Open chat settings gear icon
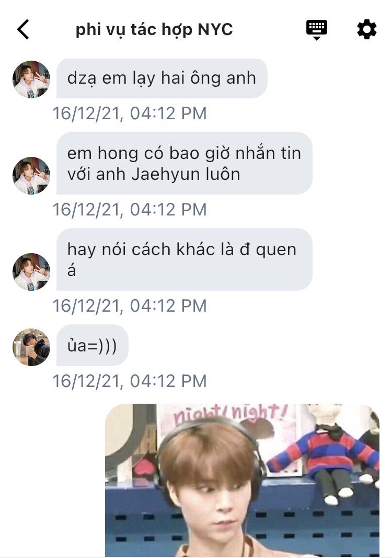392x558 pixels. pos(367,29)
